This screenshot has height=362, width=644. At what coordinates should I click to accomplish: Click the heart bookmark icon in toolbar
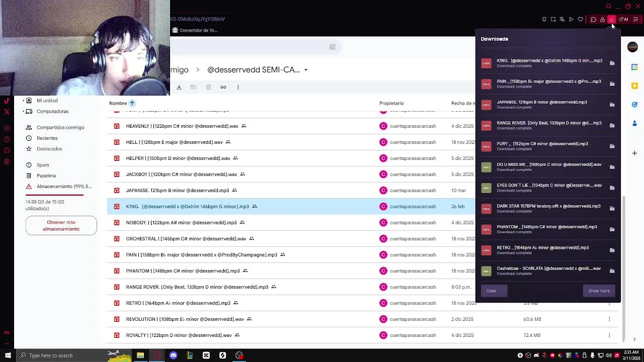pos(580,20)
